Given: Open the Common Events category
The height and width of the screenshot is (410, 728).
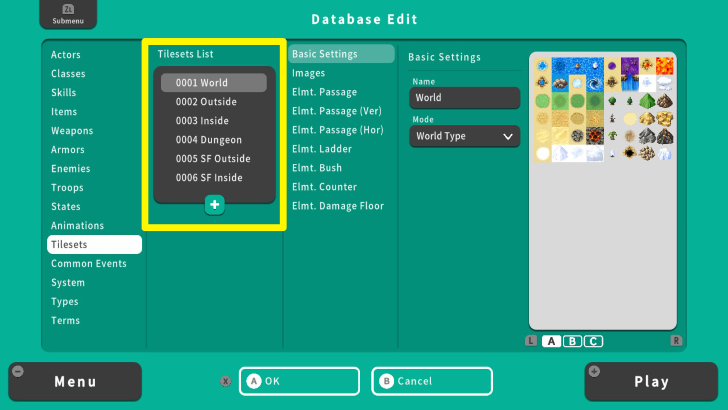Looking at the screenshot, I should point(89,264).
